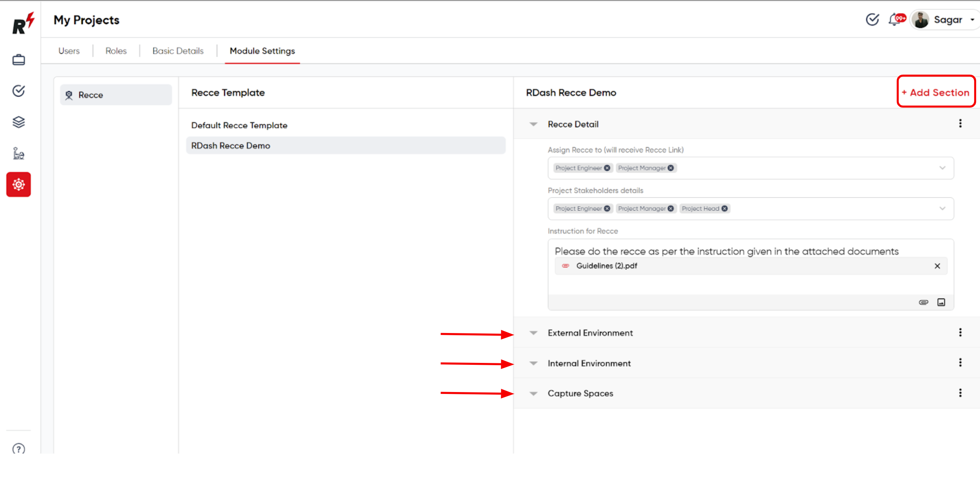Expand the External Environment section
Viewport: 980px width, 484px height.
point(533,333)
